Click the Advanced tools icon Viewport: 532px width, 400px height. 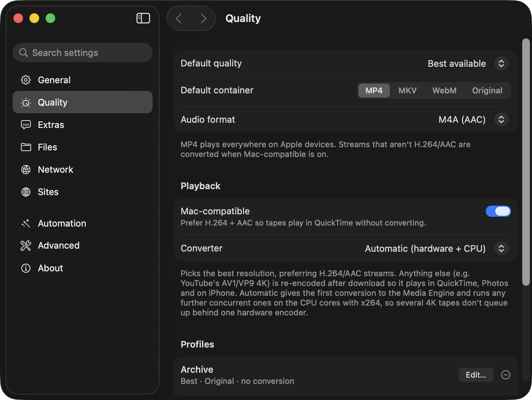26,245
